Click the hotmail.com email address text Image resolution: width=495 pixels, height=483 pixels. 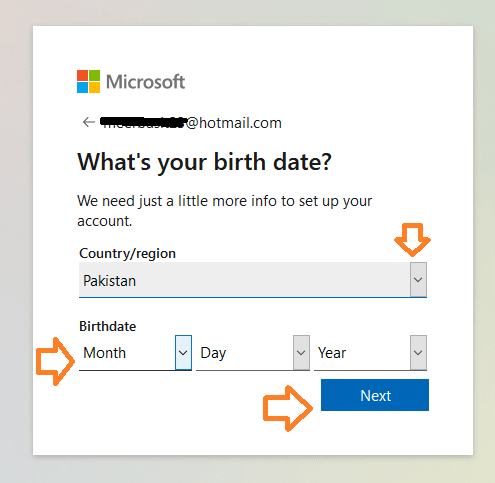coord(191,123)
